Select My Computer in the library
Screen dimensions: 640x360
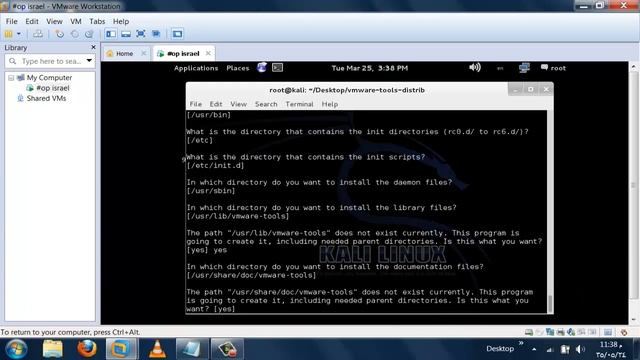coord(49,78)
